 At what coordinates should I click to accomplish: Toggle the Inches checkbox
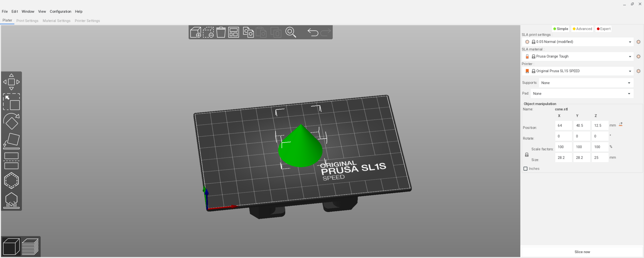[x=525, y=169]
